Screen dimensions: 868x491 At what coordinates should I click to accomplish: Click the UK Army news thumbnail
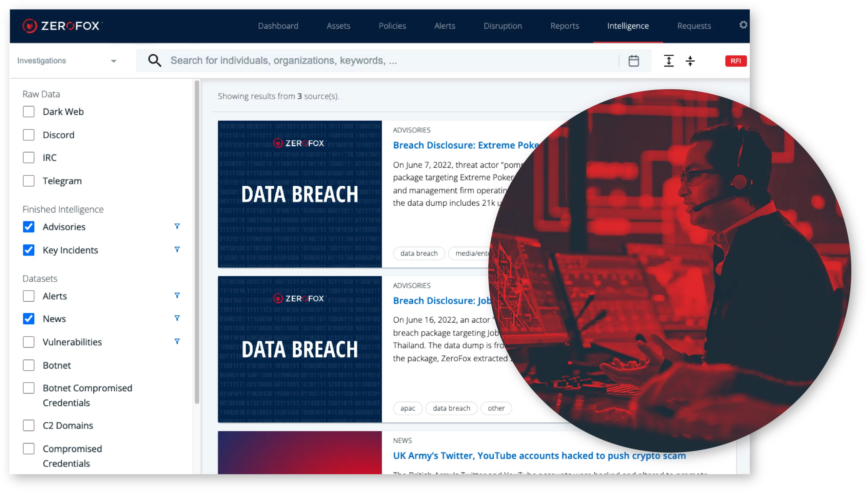[x=300, y=452]
